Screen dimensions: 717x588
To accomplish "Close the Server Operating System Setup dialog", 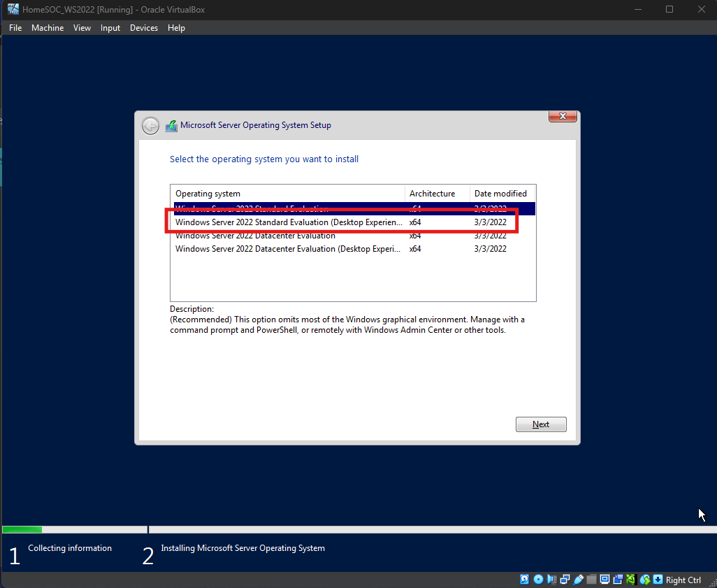I will (563, 117).
